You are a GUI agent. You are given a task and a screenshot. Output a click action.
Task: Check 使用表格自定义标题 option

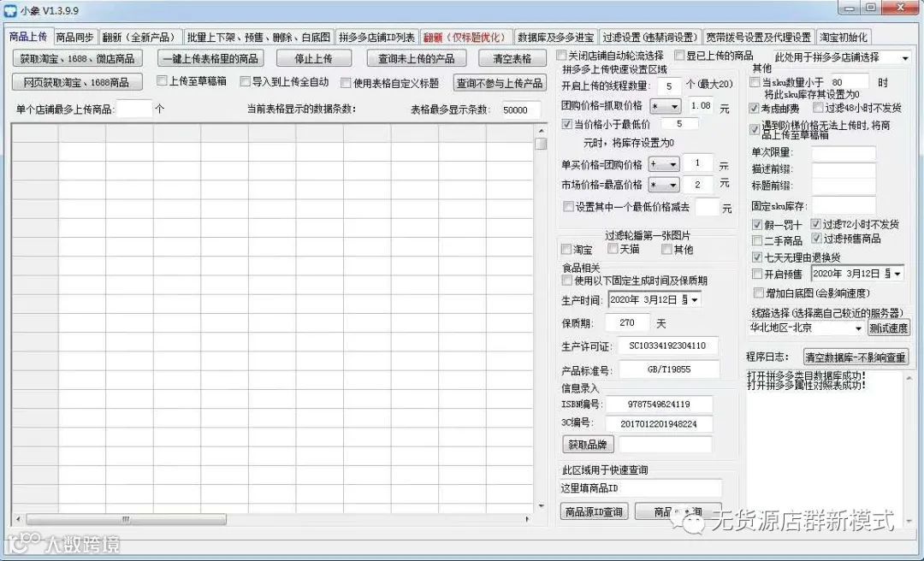point(346,83)
